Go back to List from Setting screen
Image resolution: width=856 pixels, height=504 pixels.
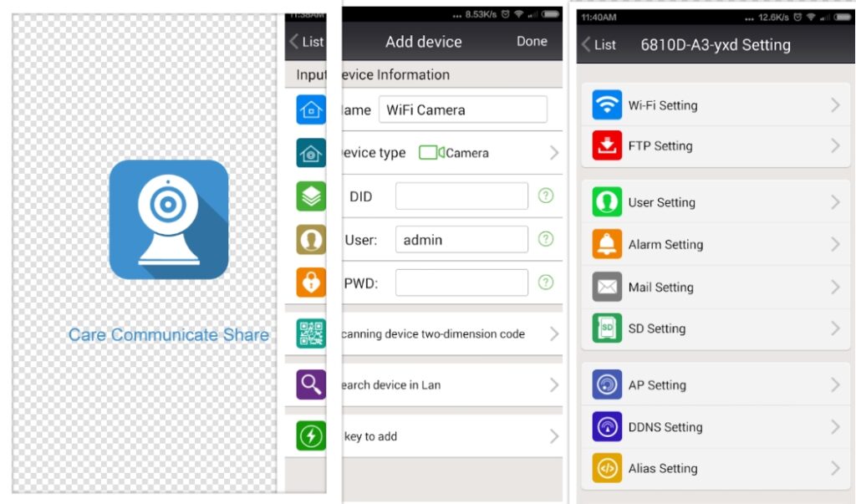point(599,44)
